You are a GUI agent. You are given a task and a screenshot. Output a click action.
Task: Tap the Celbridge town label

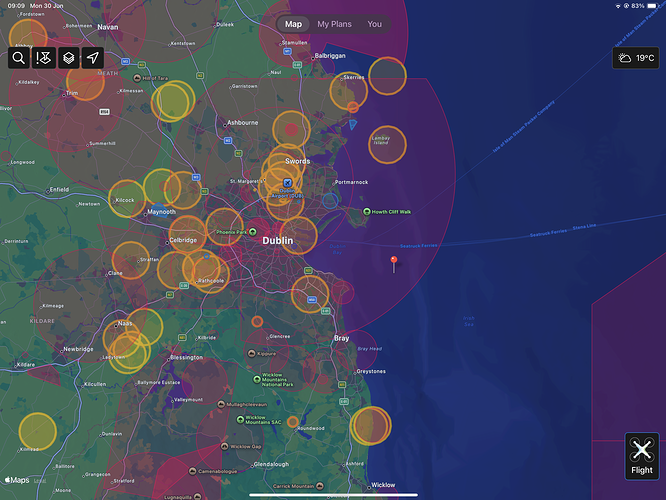(183, 240)
